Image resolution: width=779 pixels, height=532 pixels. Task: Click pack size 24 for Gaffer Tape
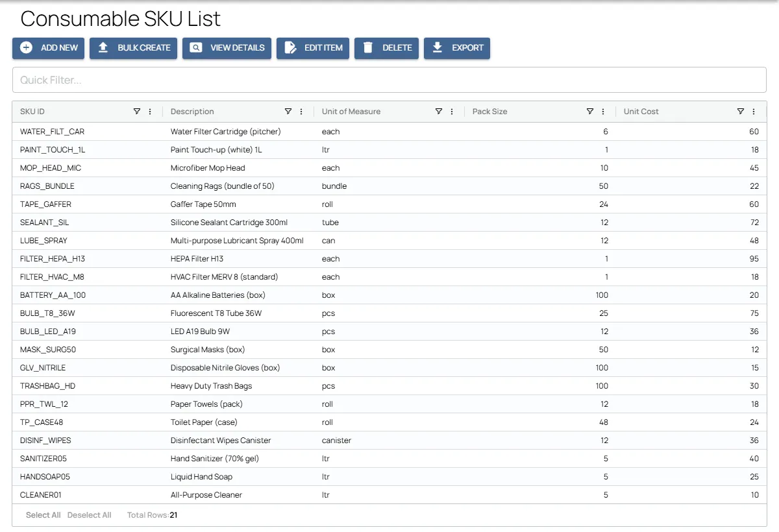(540, 204)
